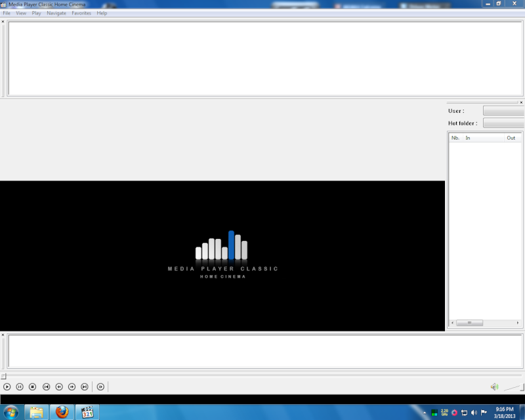This screenshot has width=525, height=420.
Task: Decrease playback speed with rewind button
Action: (59, 387)
